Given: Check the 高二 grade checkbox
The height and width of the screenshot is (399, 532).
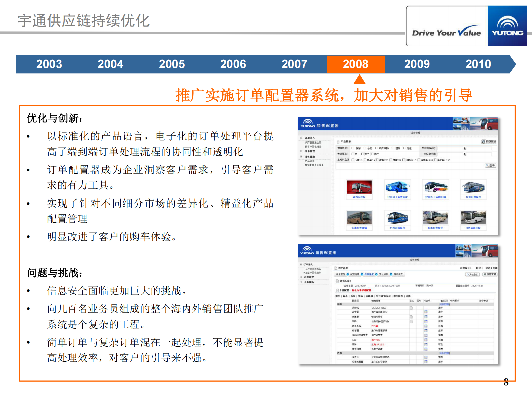Looking at the screenshot, I should (x=362, y=154).
